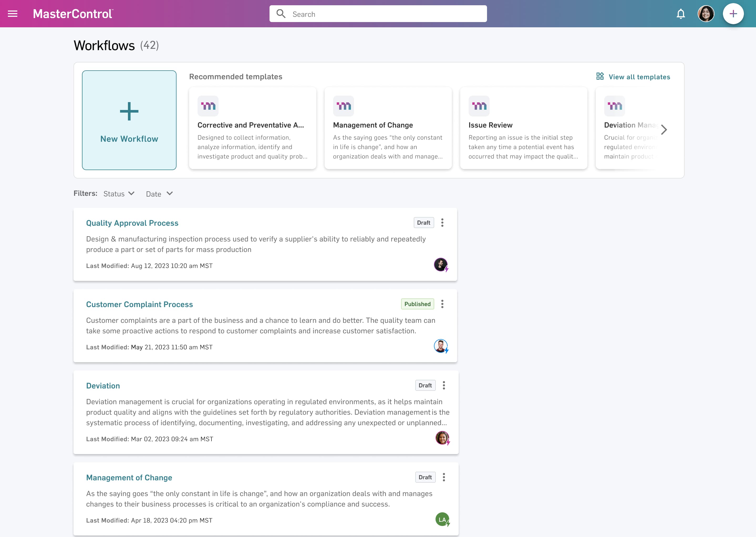Click 'Apr 18, 2023 04:20 pm MST' date

172,520
